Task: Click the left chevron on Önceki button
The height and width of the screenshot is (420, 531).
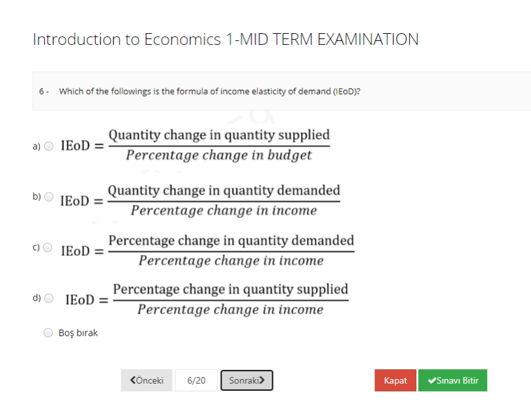Action: click(x=134, y=380)
